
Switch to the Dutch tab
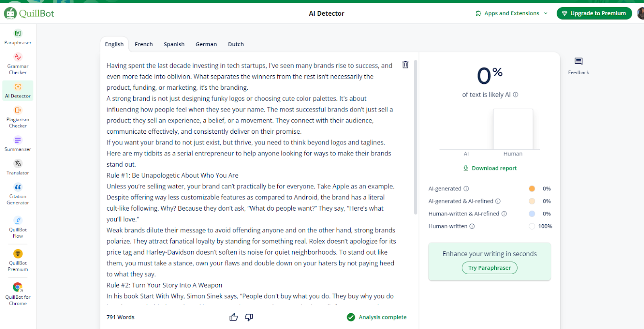pos(236,44)
